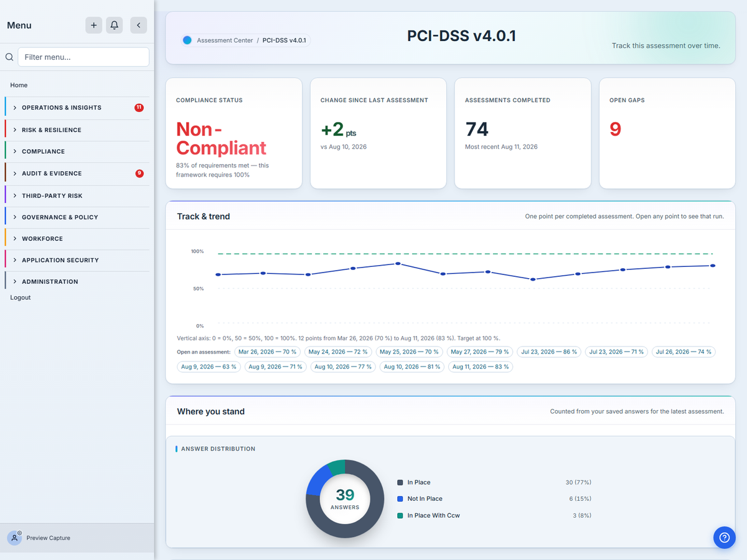Expand Operations & Insights chevron
This screenshot has width=747, height=560.
click(x=15, y=108)
